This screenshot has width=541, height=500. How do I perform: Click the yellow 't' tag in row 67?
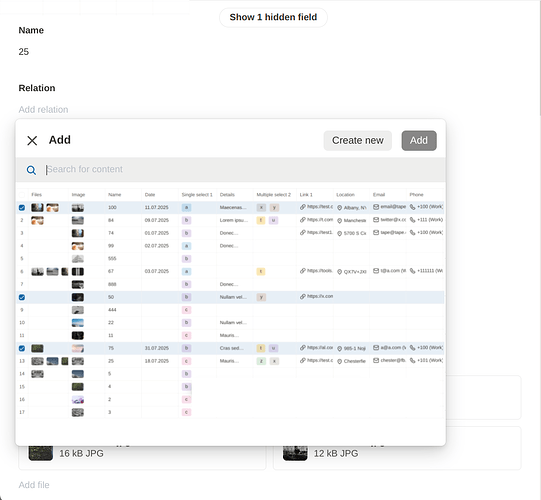pos(261,272)
